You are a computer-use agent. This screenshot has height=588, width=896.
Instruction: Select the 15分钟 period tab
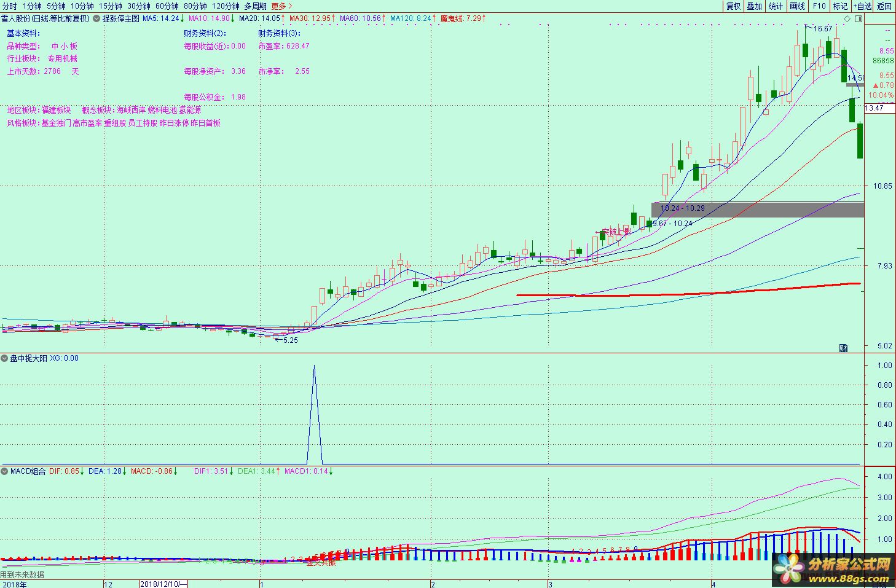pos(111,6)
